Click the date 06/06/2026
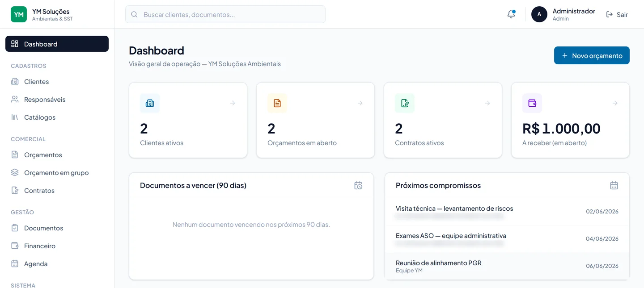Image resolution: width=644 pixels, height=288 pixels. [x=602, y=266]
